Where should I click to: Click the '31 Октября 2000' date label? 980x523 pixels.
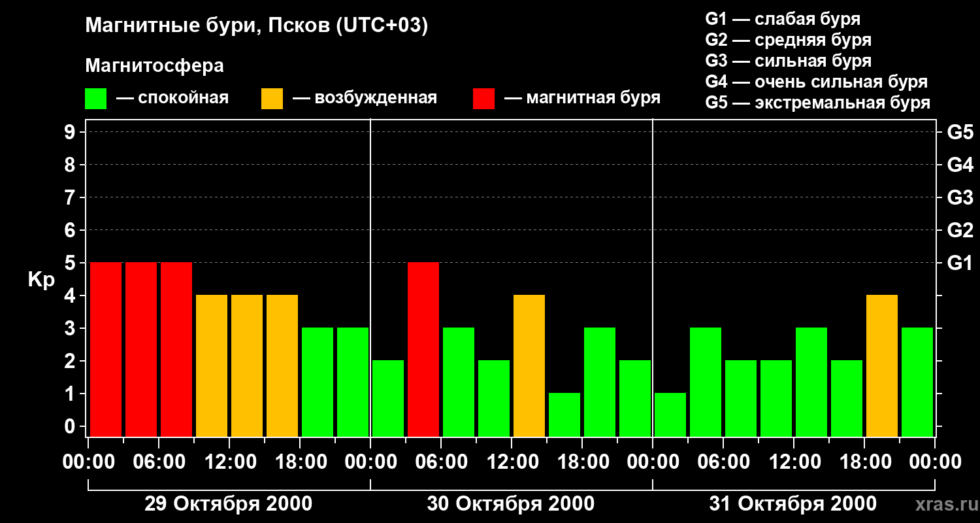coord(793,504)
